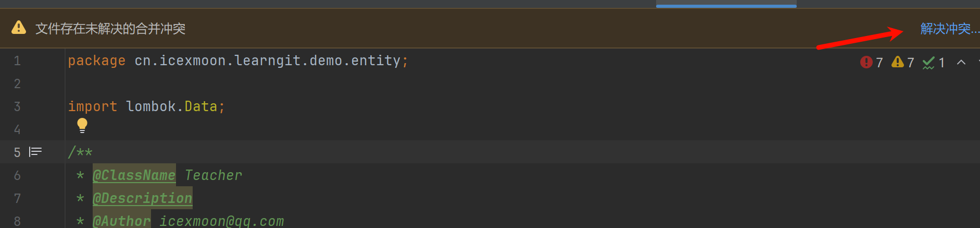Open the yellow light bulb quick-fix menu
980x228 pixels.
pos(82,125)
